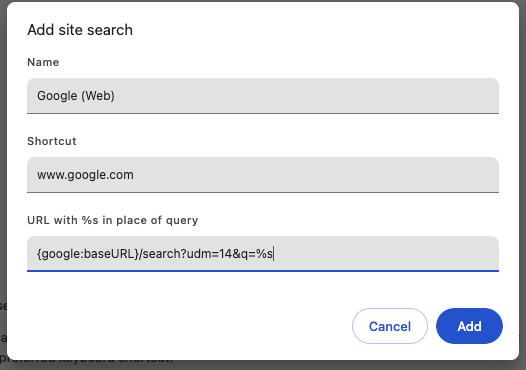Click the "URL with %s in place of query" label
The image size is (526, 370).
click(x=113, y=220)
